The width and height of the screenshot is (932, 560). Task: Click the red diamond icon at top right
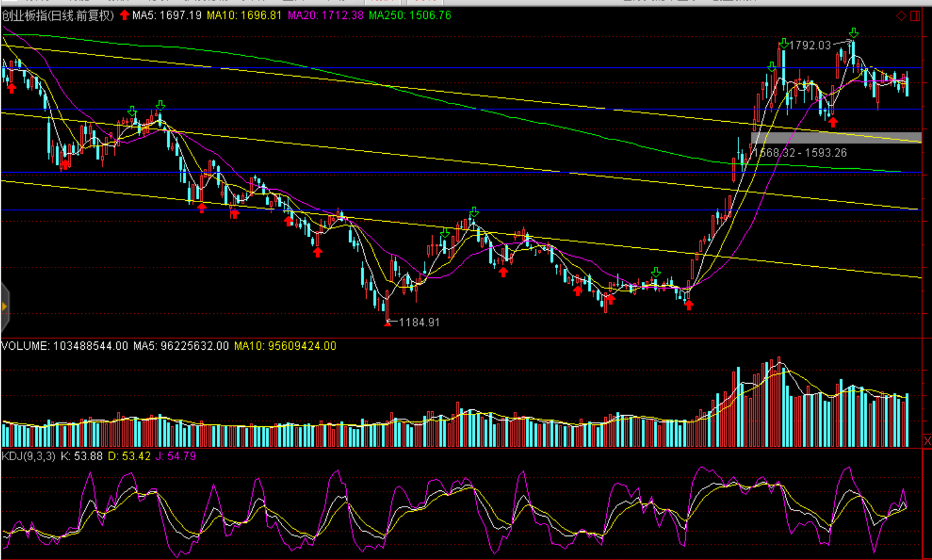click(901, 16)
